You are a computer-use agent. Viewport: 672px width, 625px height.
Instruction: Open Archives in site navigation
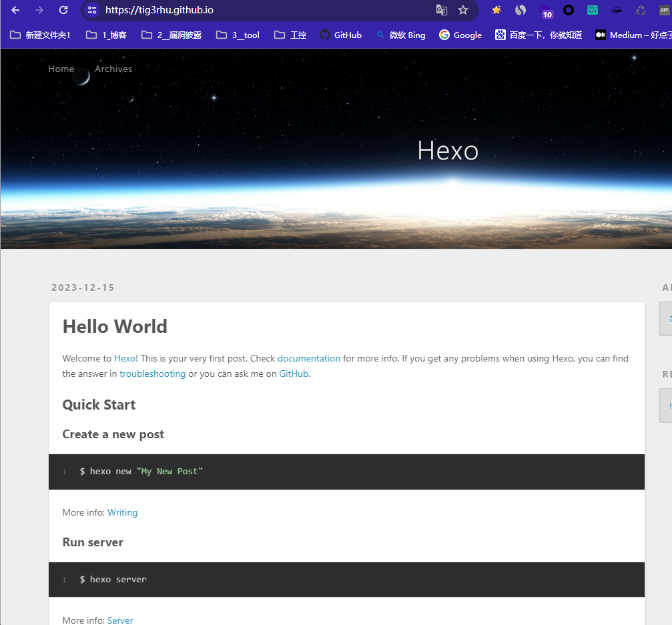113,69
